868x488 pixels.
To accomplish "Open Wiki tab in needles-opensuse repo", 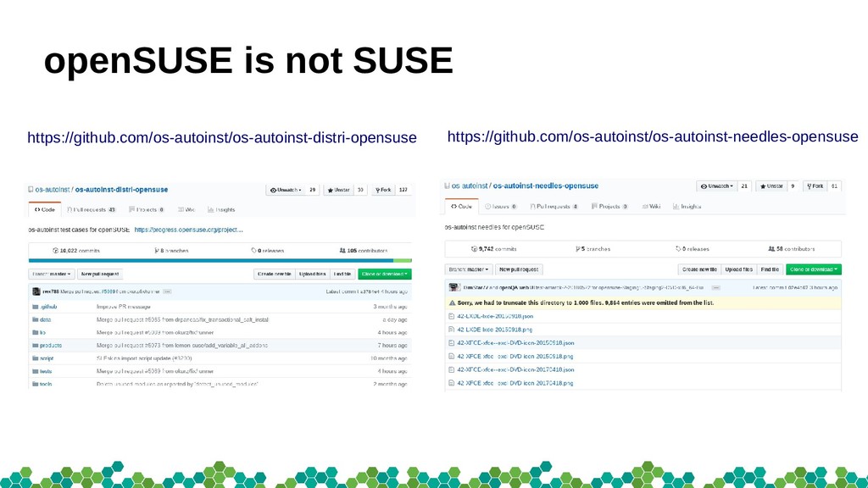I will pos(652,207).
